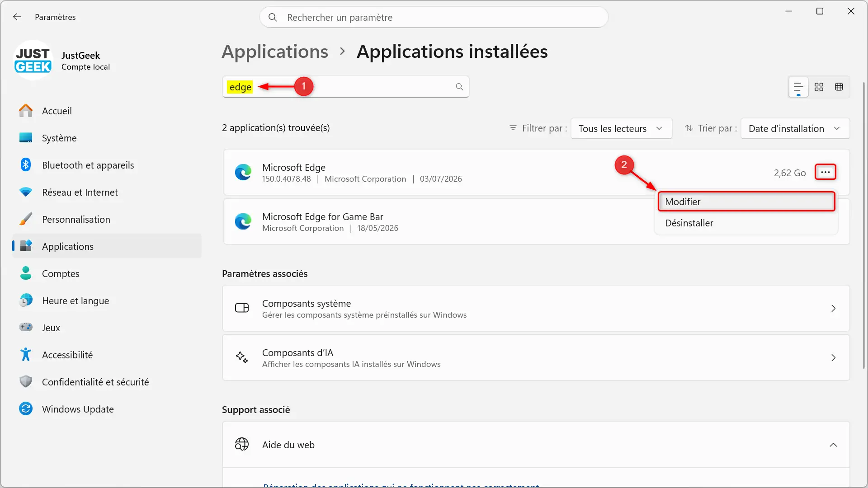Click the Aide du web label
The image size is (868, 488).
(x=288, y=445)
